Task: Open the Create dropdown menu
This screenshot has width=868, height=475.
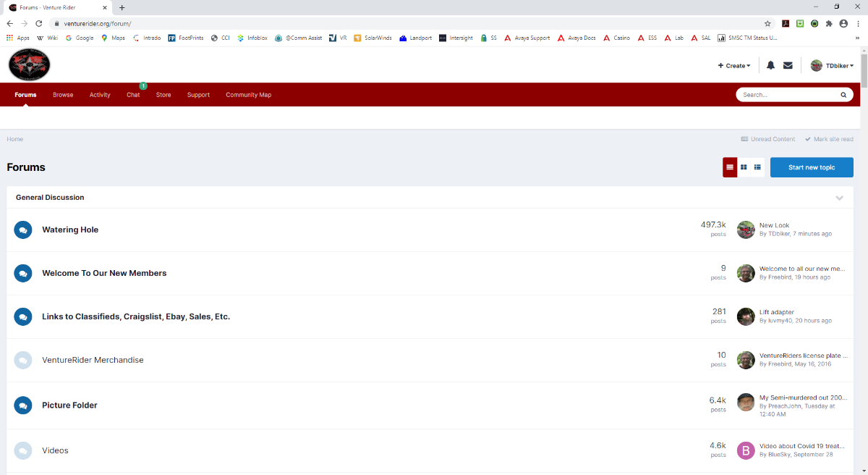Action: coord(734,65)
